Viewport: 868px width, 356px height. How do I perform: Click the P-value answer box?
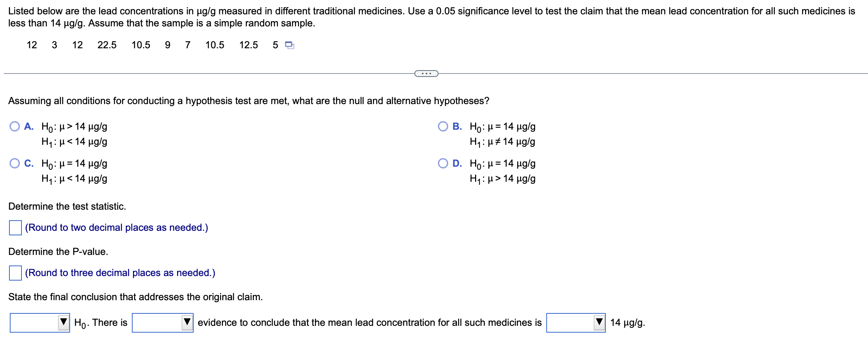(x=15, y=273)
